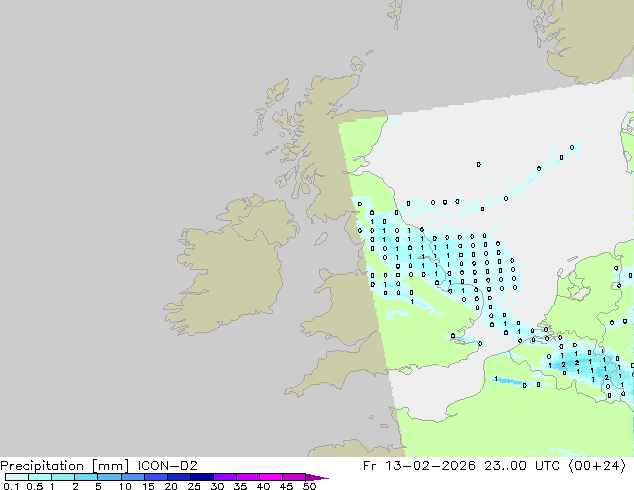This screenshot has height=490, width=634.
Task: Click the ICON-D2 model label
Action: click(167, 465)
